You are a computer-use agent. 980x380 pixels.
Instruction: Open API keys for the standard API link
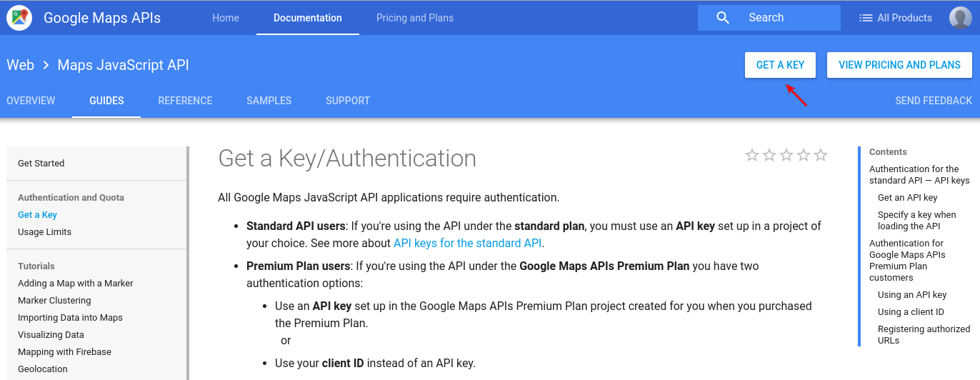point(467,243)
